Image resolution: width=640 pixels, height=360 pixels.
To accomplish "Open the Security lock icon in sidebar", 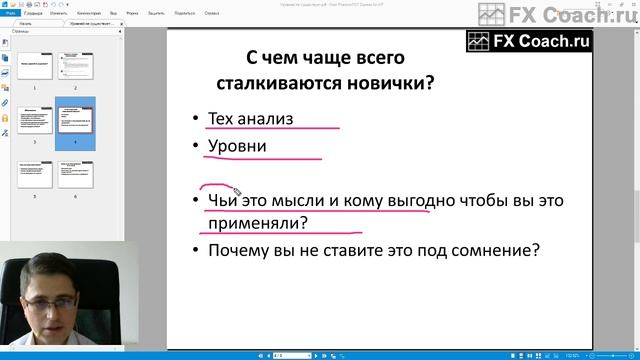I will pos(5,118).
